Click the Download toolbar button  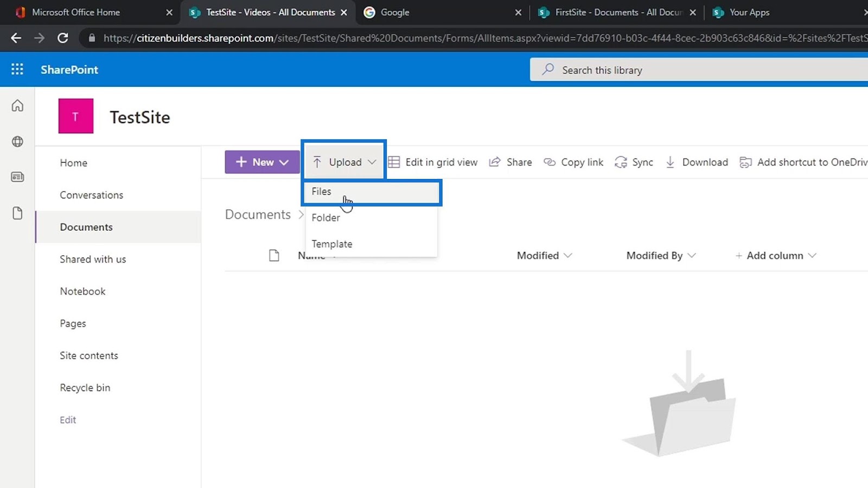point(697,162)
